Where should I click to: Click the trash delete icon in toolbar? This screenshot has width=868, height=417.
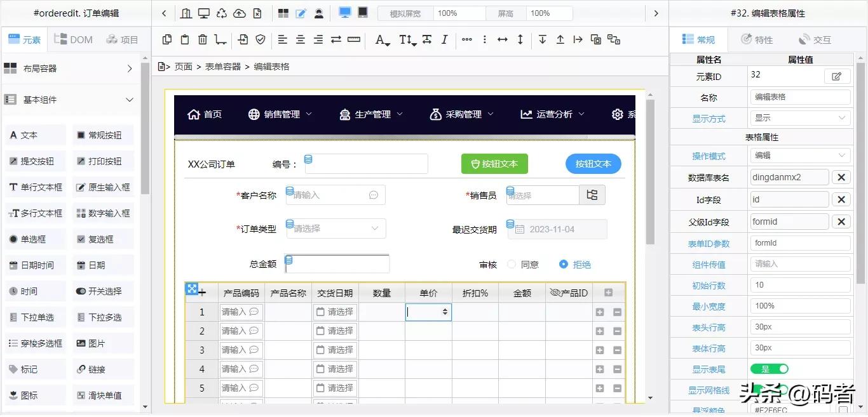click(x=203, y=39)
